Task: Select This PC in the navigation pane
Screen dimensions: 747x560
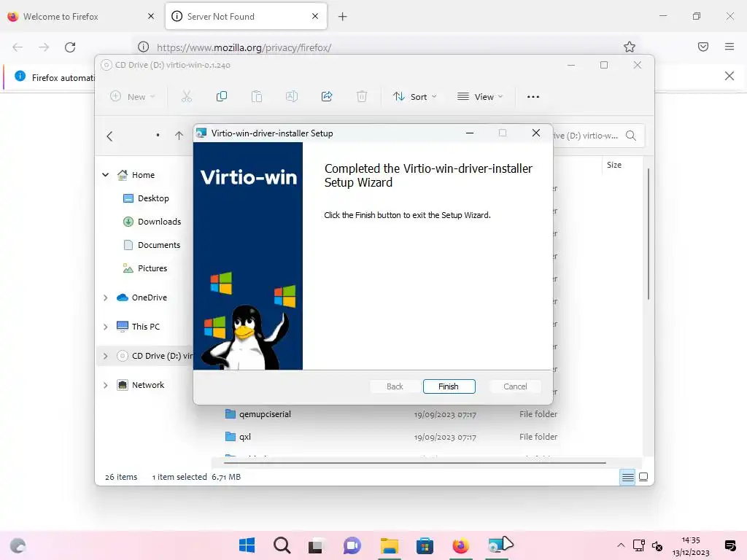Action: pyautogui.click(x=138, y=327)
